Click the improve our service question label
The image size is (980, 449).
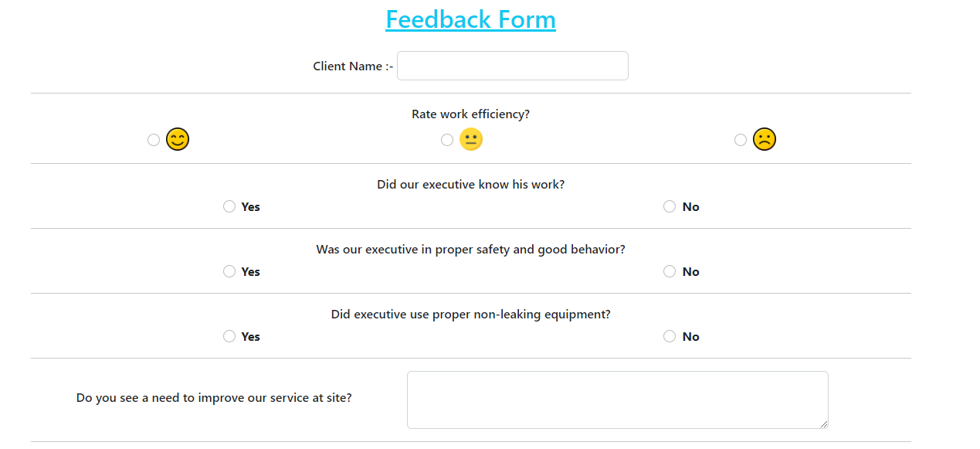pyautogui.click(x=214, y=398)
